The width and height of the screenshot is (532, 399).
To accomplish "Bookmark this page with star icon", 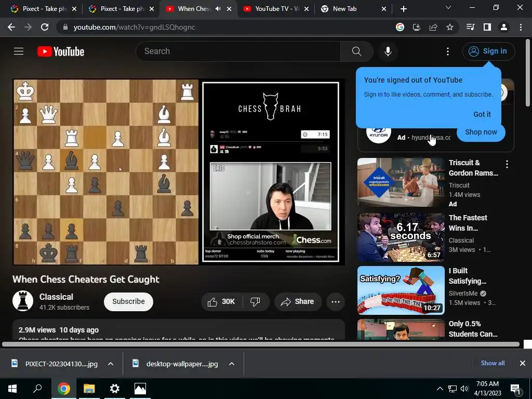I will click(x=450, y=27).
